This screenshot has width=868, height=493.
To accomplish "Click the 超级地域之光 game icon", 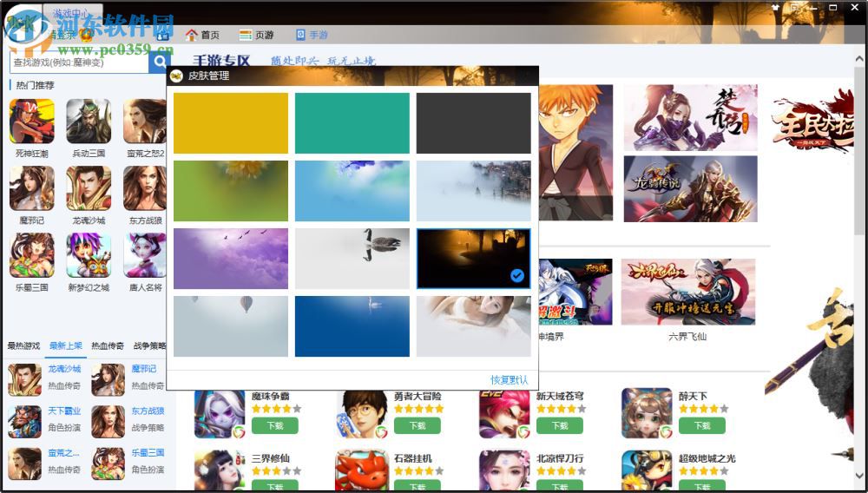I will [x=647, y=471].
